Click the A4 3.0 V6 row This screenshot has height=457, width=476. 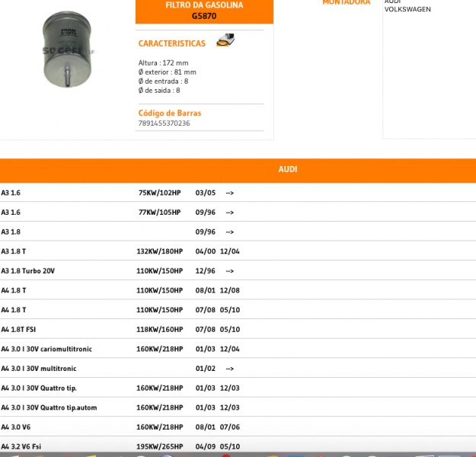[x=238, y=427]
